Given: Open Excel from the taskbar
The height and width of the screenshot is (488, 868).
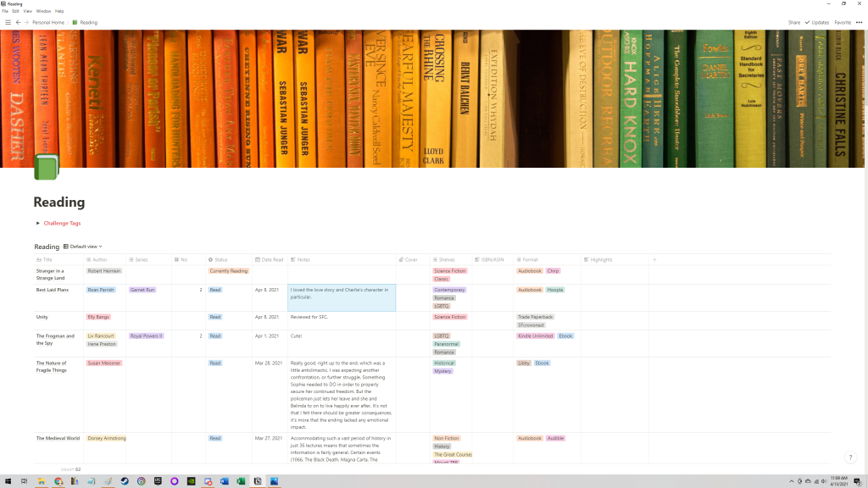Looking at the screenshot, I should [241, 481].
